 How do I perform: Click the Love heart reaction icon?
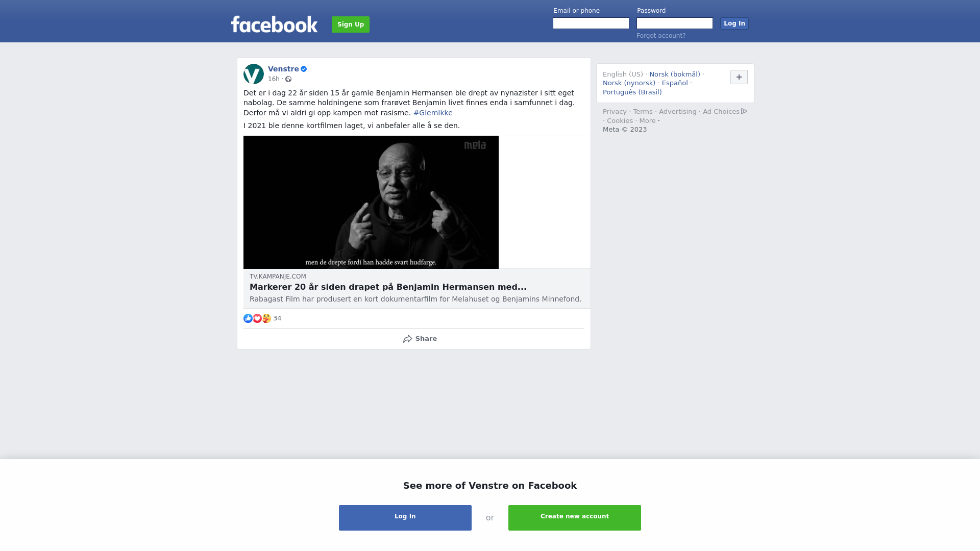257,318
